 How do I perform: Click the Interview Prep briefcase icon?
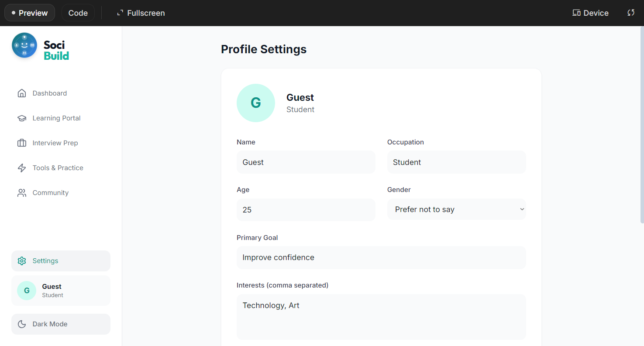coord(22,143)
